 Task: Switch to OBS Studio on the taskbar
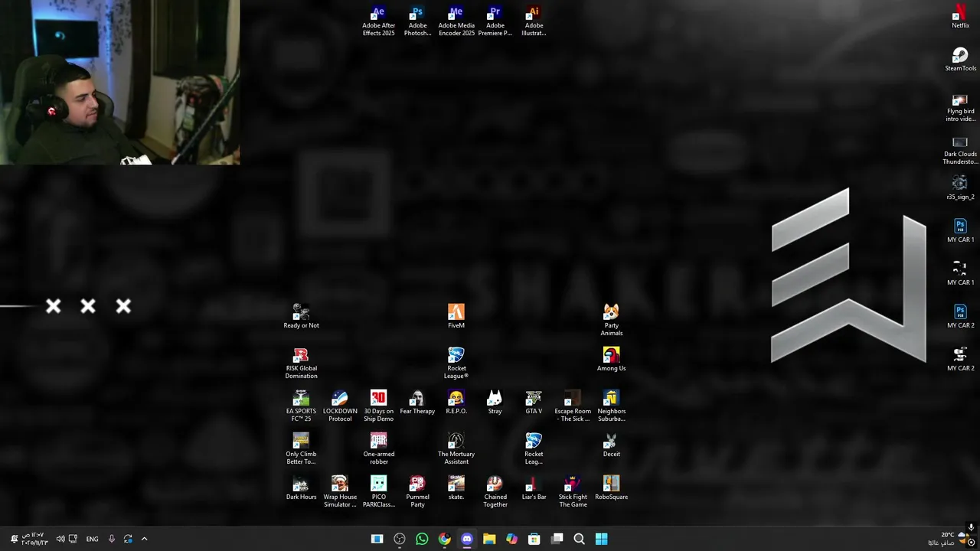400,539
